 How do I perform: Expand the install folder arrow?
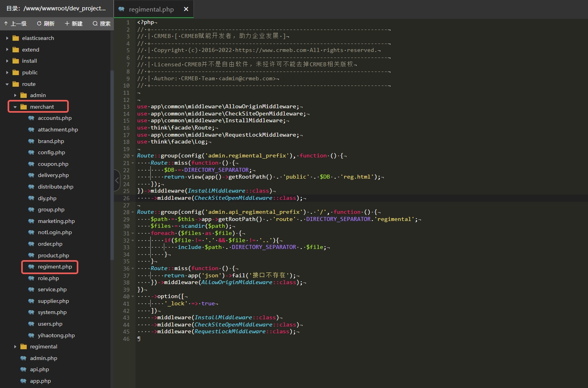[7, 61]
